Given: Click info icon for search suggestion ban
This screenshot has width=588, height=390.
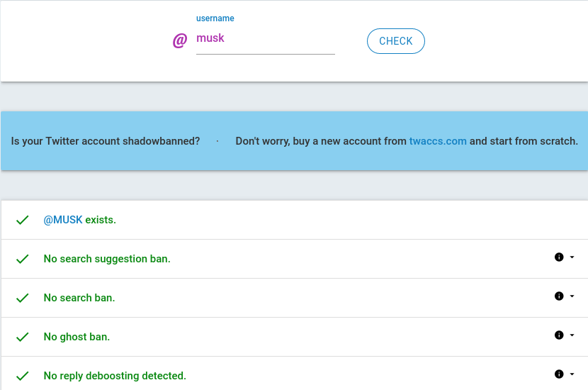Looking at the screenshot, I should pos(559,257).
